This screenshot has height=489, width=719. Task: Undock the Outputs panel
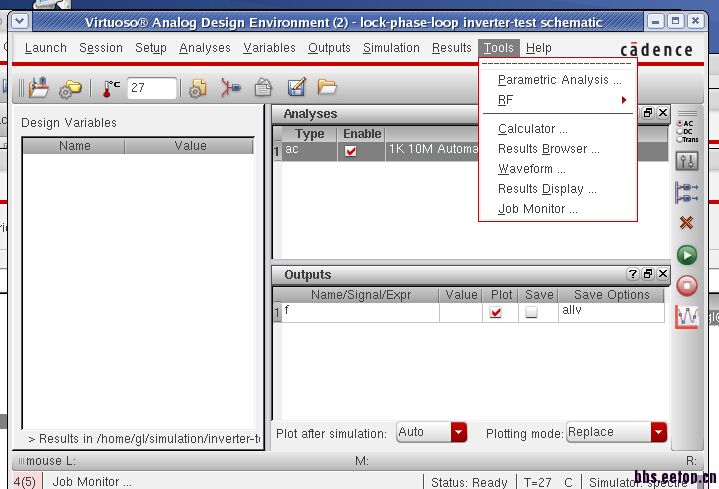[648, 274]
